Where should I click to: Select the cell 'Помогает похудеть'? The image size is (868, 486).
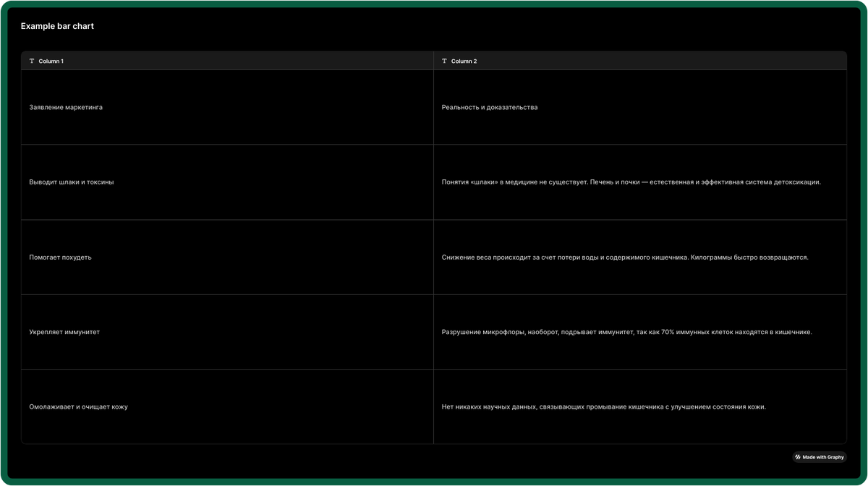point(227,257)
